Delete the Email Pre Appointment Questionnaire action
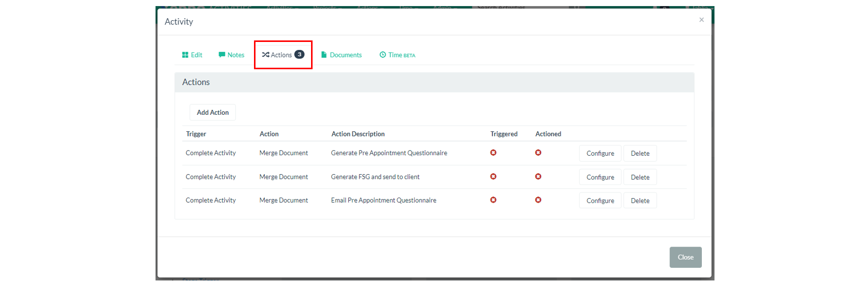The height and width of the screenshot is (284, 868). (640, 201)
